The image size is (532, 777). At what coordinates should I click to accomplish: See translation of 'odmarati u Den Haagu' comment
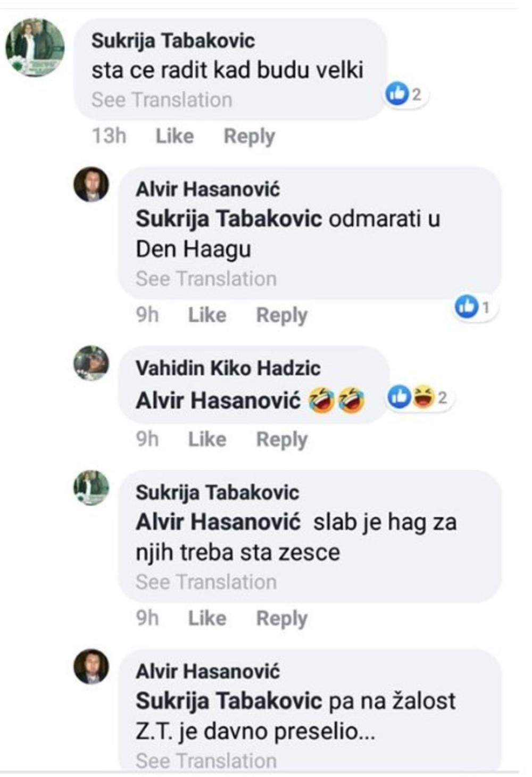click(206, 279)
